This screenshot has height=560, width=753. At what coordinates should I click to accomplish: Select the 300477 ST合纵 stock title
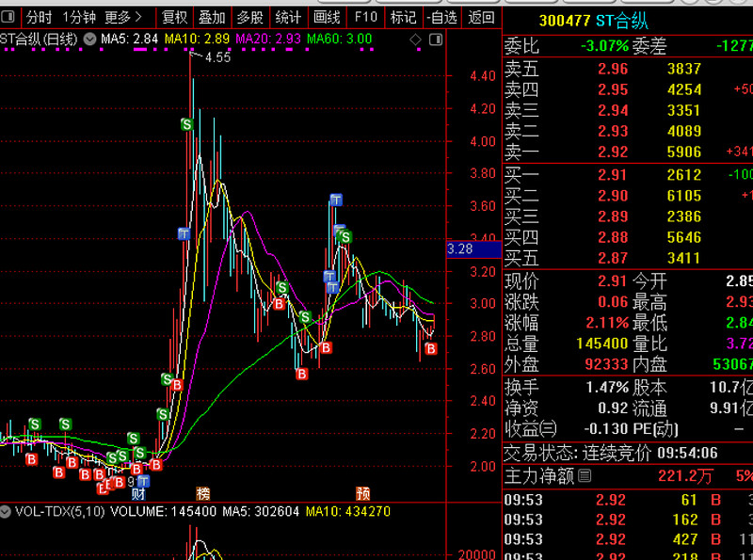(593, 21)
